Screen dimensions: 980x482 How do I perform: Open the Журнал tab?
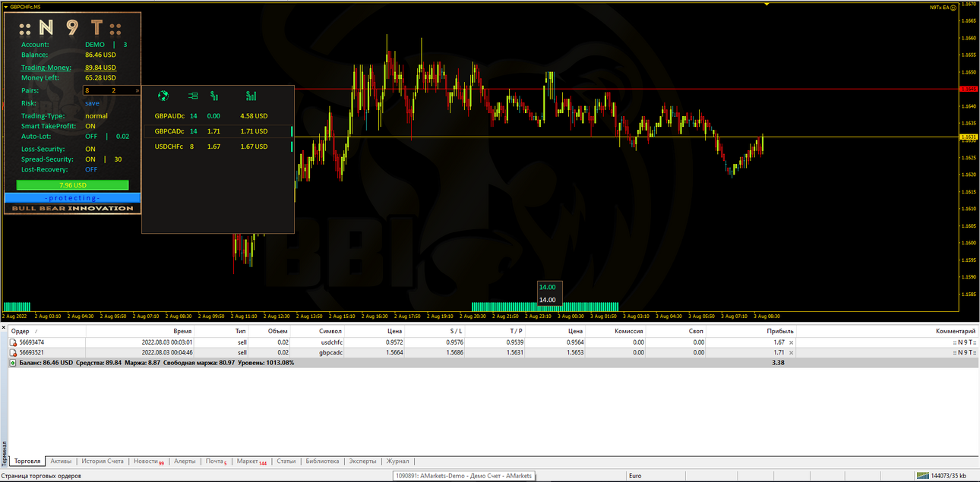[397, 461]
